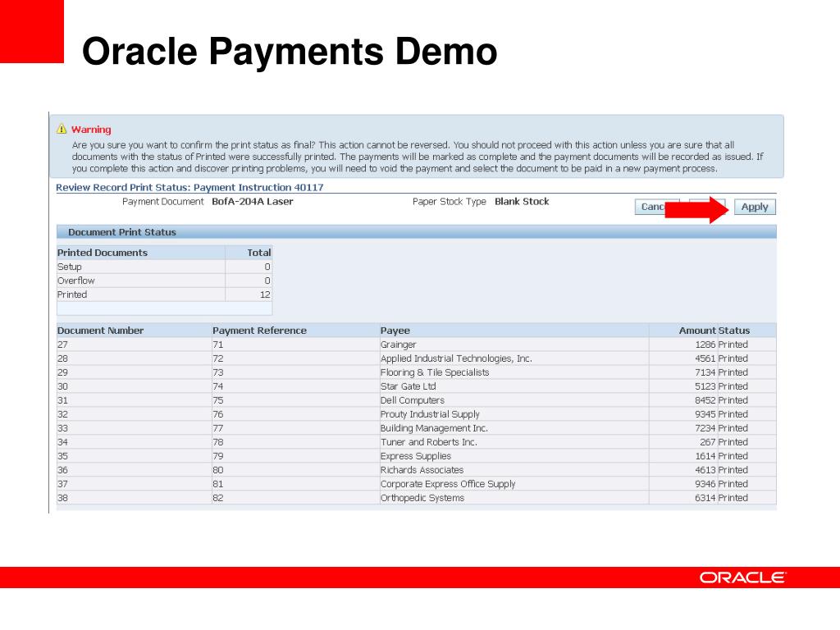Click the amount 8452 for Dell Computers
This screenshot has width=840, height=630.
(x=705, y=400)
